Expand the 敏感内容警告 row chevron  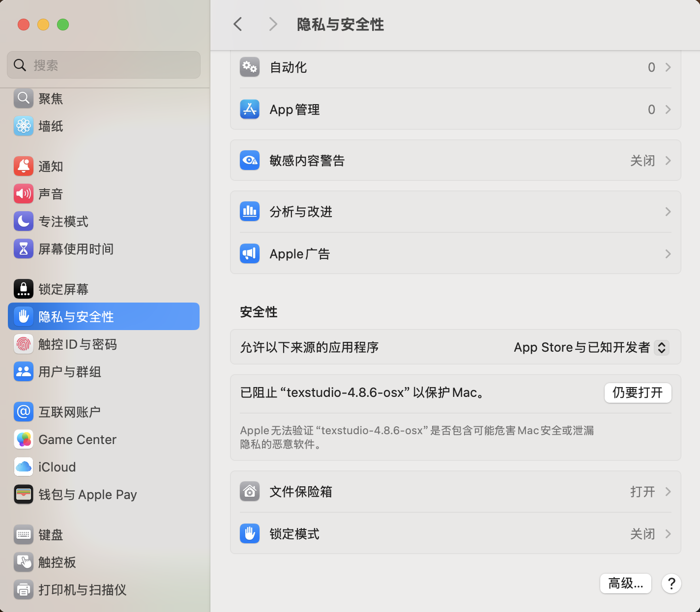click(x=668, y=161)
